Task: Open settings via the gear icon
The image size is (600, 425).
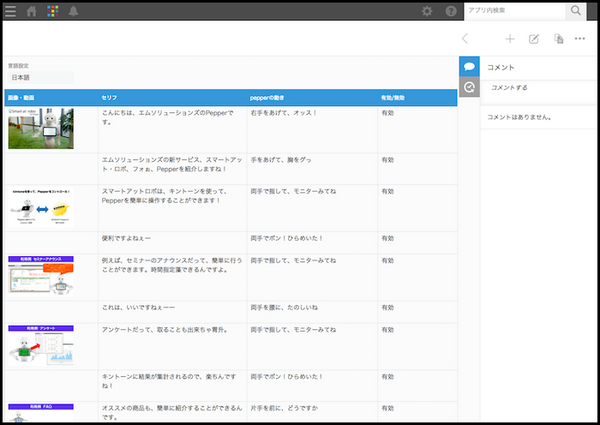Action: [427, 11]
